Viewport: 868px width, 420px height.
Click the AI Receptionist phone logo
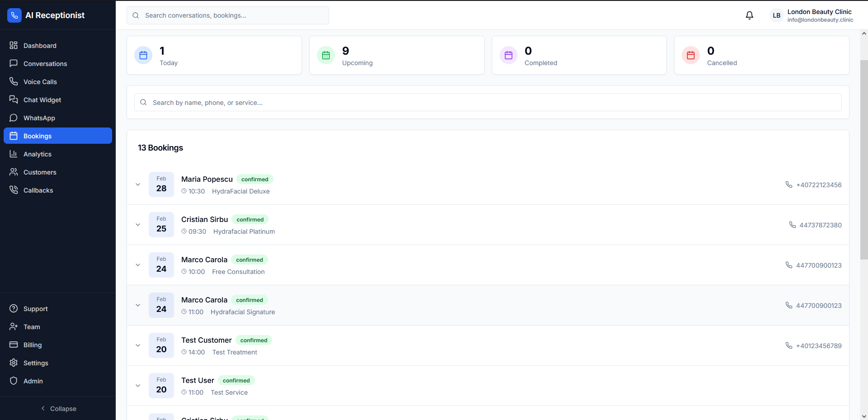tap(14, 15)
